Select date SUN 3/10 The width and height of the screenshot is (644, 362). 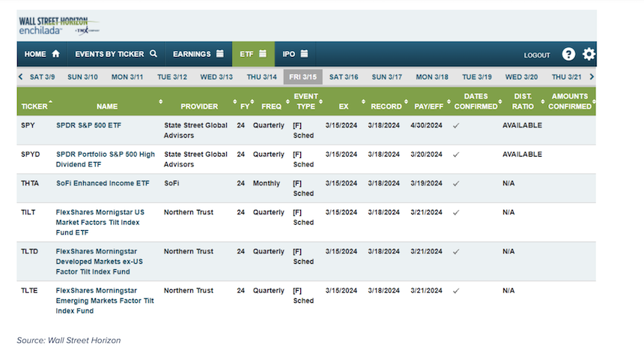pyautogui.click(x=82, y=77)
